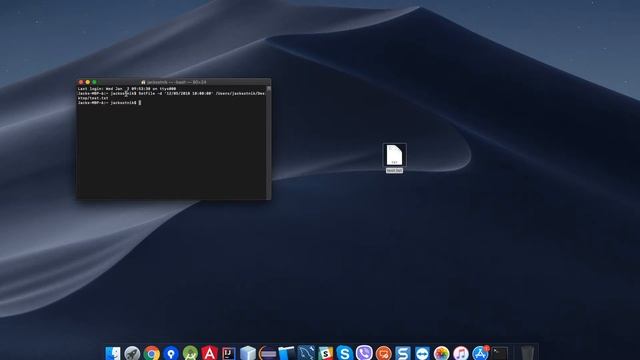Click the Terminal window scrollbar
Viewport: 640px width, 360px height.
point(269,142)
